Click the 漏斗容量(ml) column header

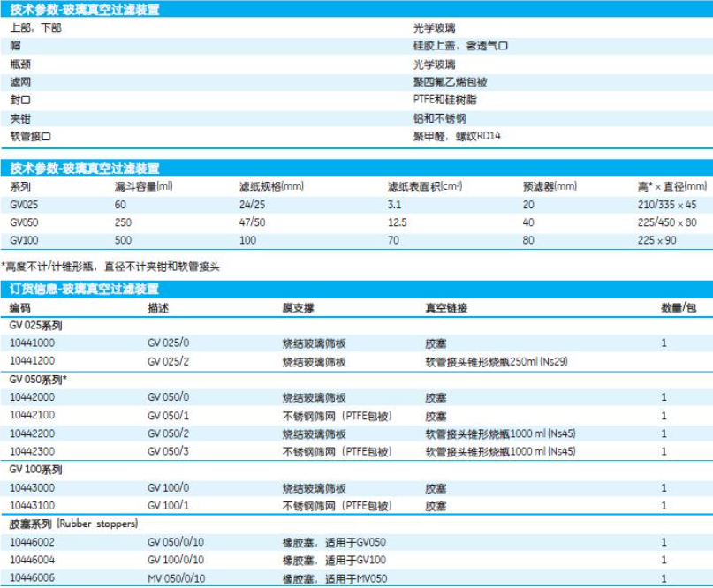click(x=144, y=186)
